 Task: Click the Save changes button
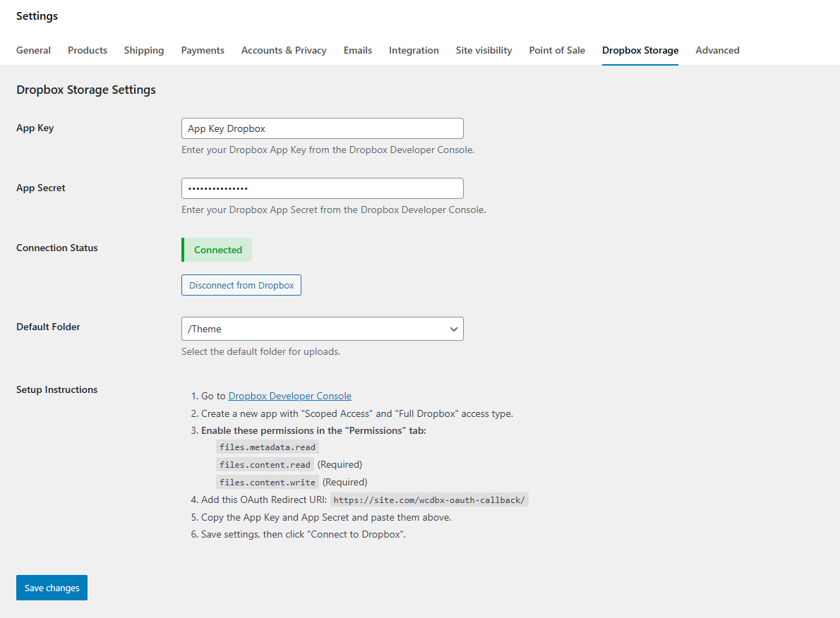click(52, 588)
